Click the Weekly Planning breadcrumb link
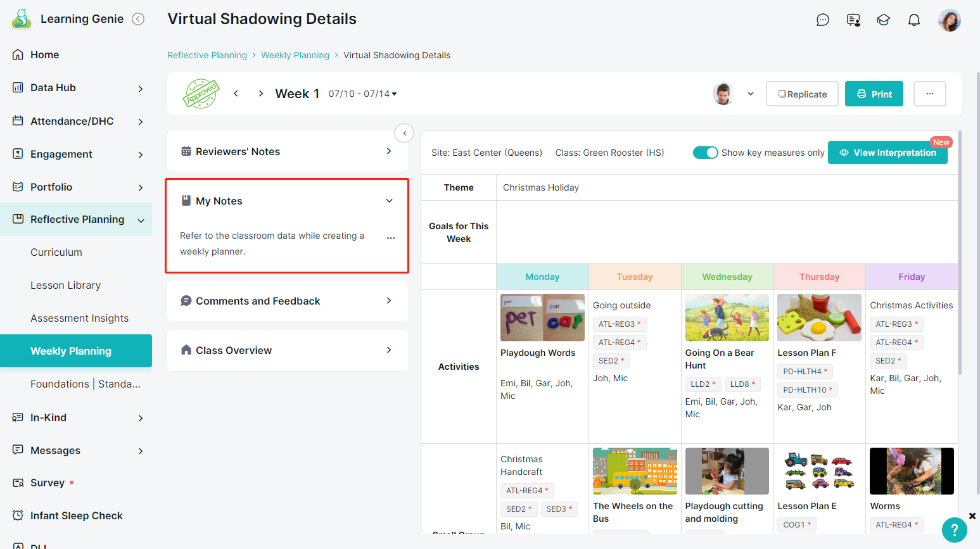980x549 pixels. [x=295, y=55]
